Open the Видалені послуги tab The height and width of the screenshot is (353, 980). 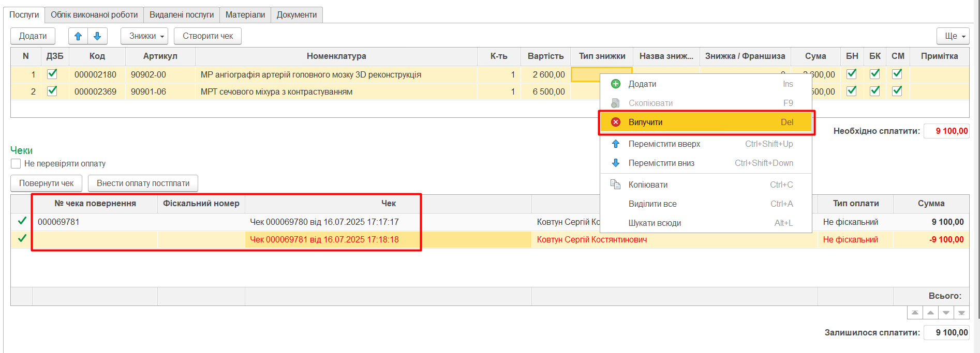(182, 15)
